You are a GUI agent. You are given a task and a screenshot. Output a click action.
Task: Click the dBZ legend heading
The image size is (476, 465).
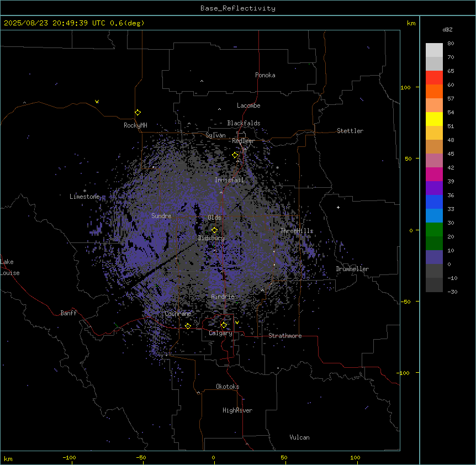click(x=447, y=29)
